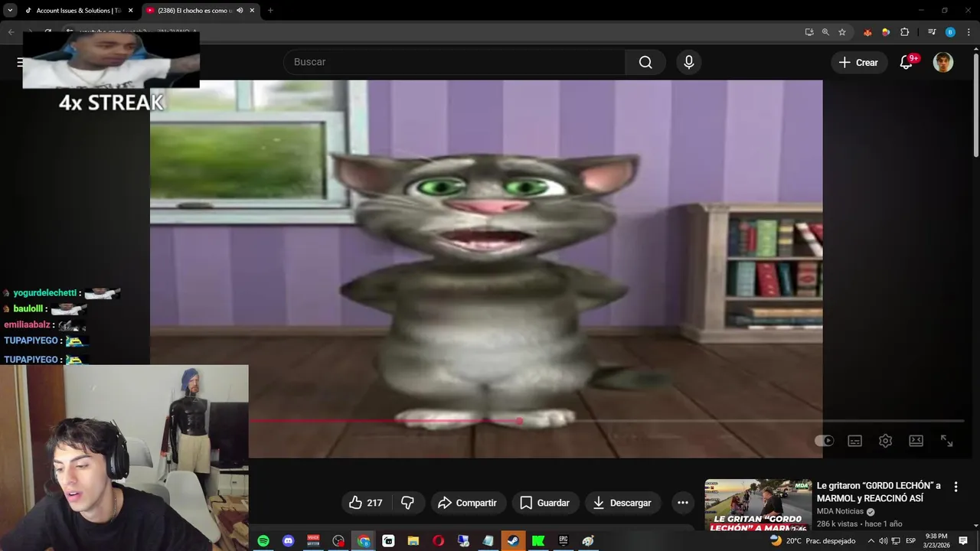980x551 pixels.
Task: Open options menu for recommended MDA video
Action: (955, 487)
